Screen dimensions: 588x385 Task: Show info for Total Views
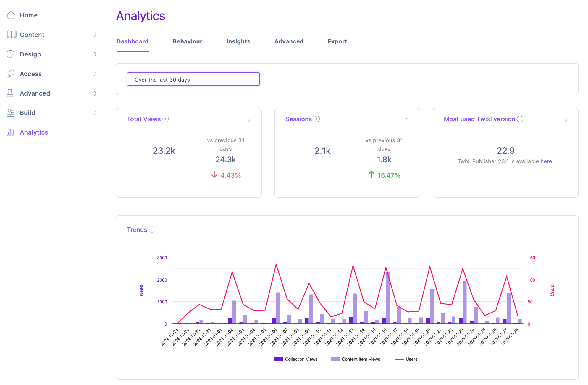click(x=166, y=119)
